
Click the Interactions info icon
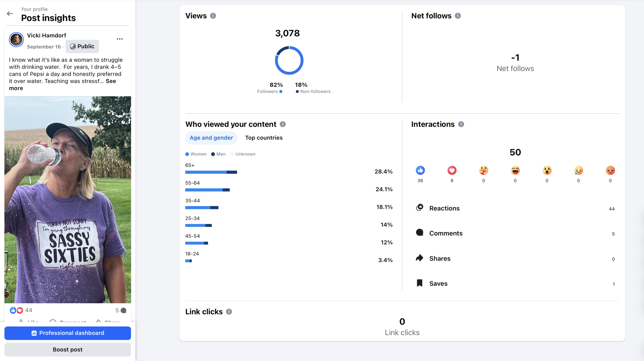pyautogui.click(x=461, y=124)
